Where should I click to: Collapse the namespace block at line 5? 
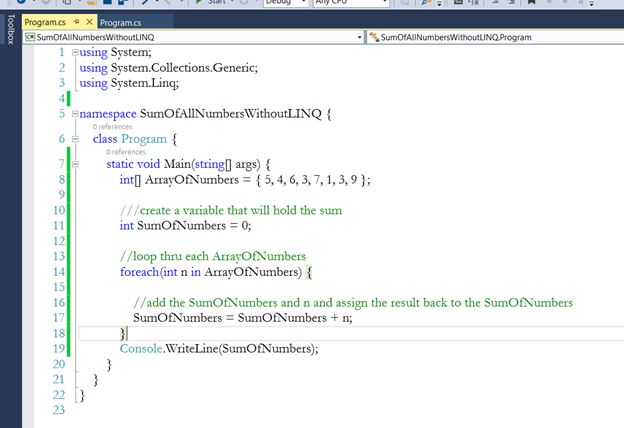75,114
